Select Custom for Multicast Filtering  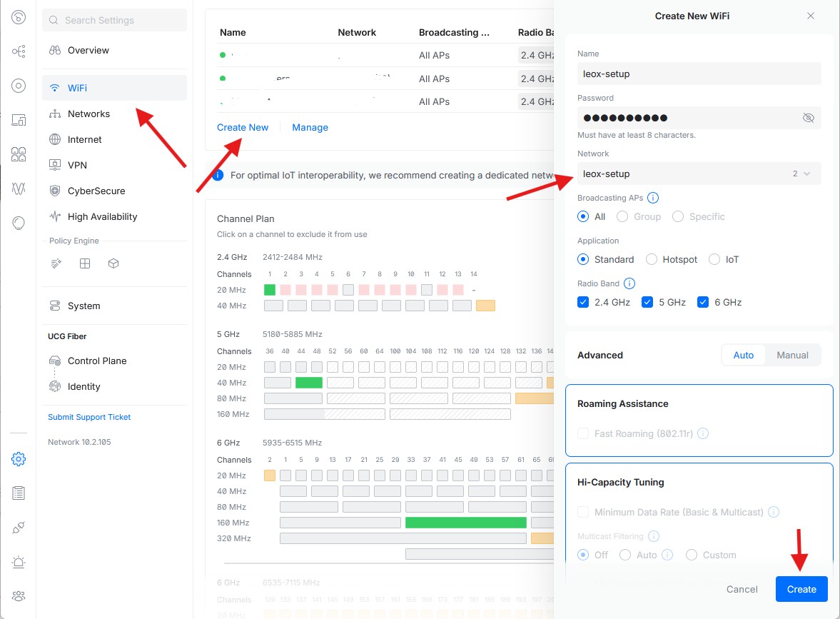(x=691, y=555)
